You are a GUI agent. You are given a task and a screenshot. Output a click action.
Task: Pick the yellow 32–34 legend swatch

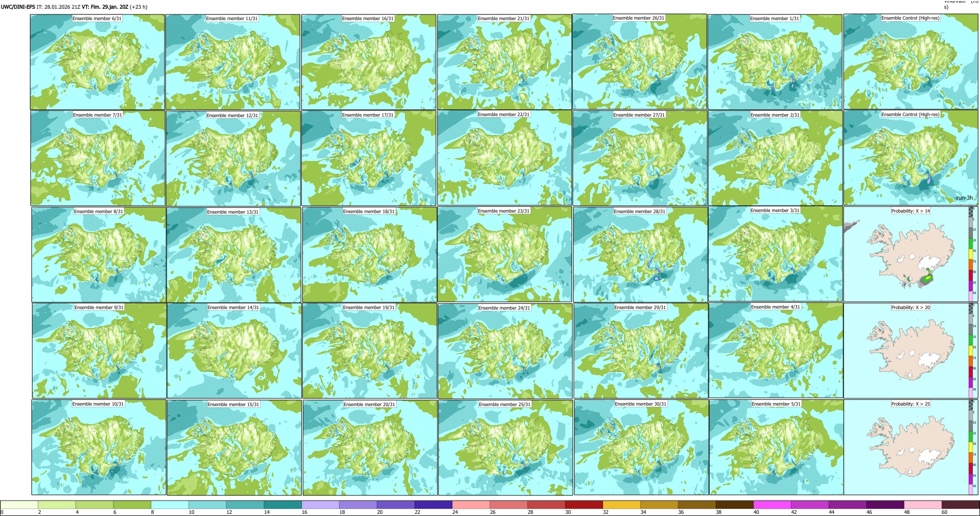pyautogui.click(x=622, y=505)
